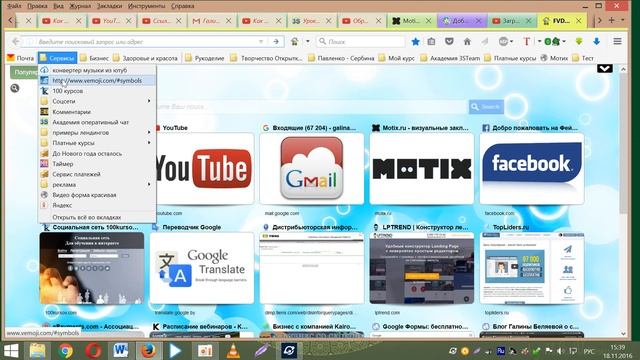Screen dimensions: 640x360
Task: Open the Рукоделие bookmarks folder
Action: coord(204,58)
